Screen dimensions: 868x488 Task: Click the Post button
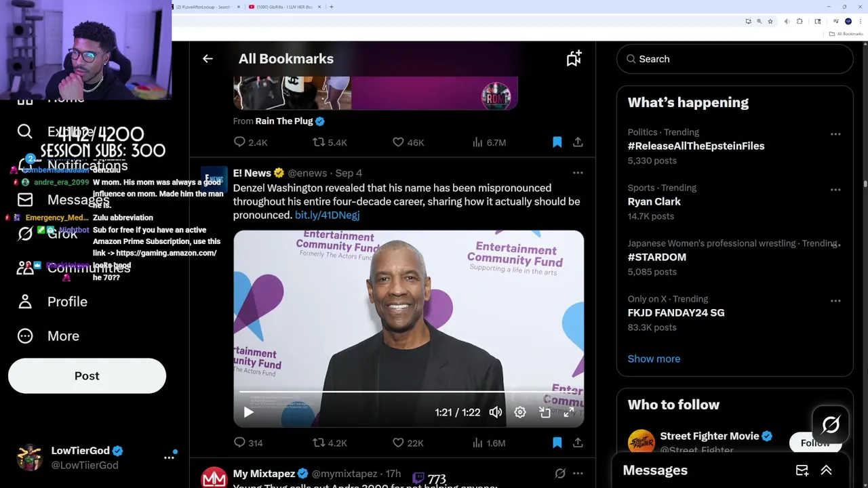(x=87, y=376)
